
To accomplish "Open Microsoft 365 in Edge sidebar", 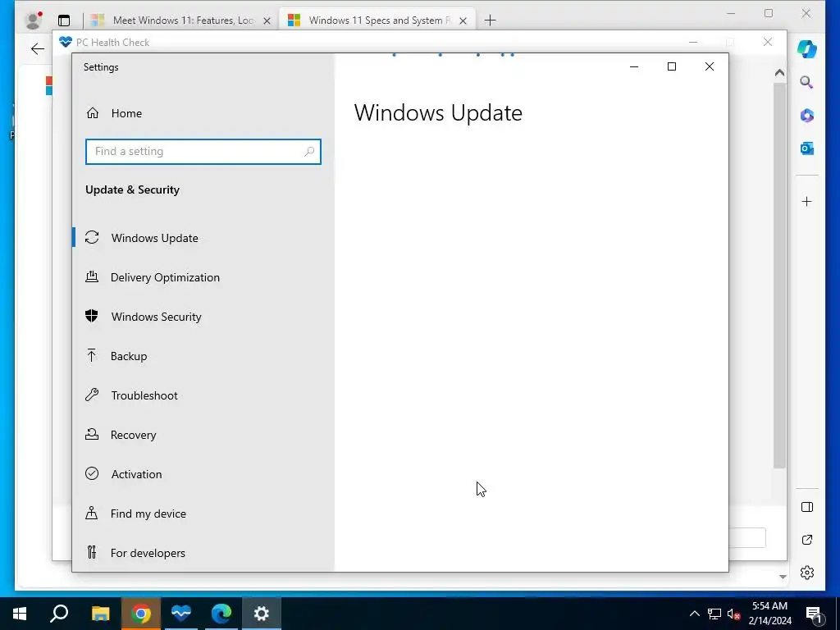I will click(x=807, y=116).
